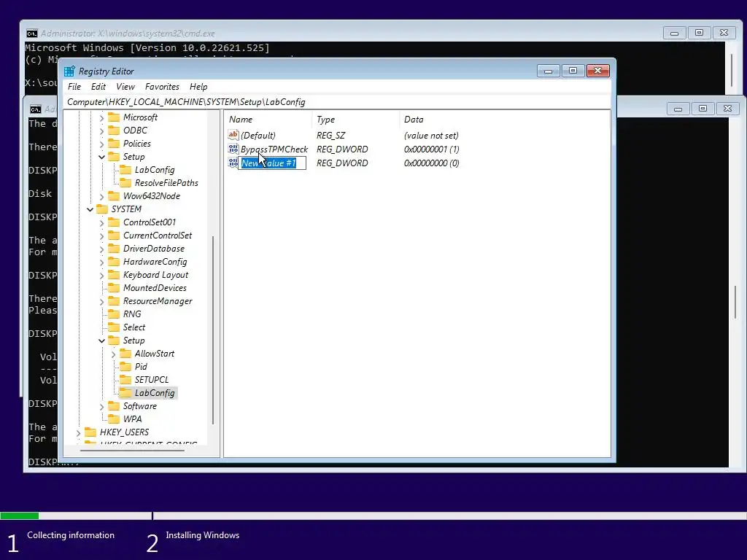The width and height of the screenshot is (747, 560).
Task: Select the (Default) value name
Action: [x=258, y=135]
